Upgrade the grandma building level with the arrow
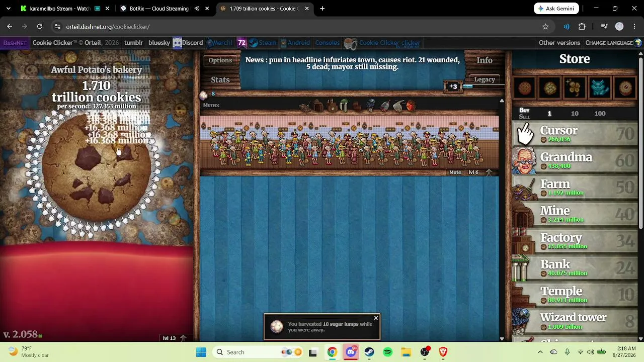 (x=489, y=172)
